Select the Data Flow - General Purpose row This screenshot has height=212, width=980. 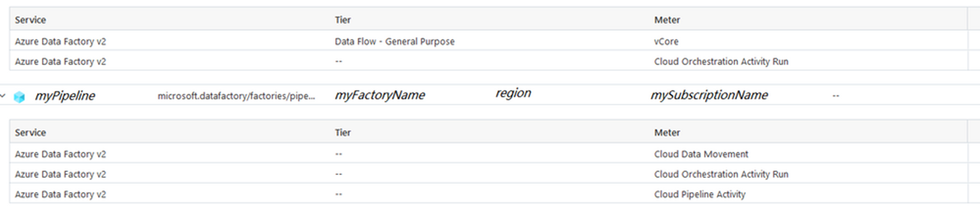pyautogui.click(x=489, y=41)
